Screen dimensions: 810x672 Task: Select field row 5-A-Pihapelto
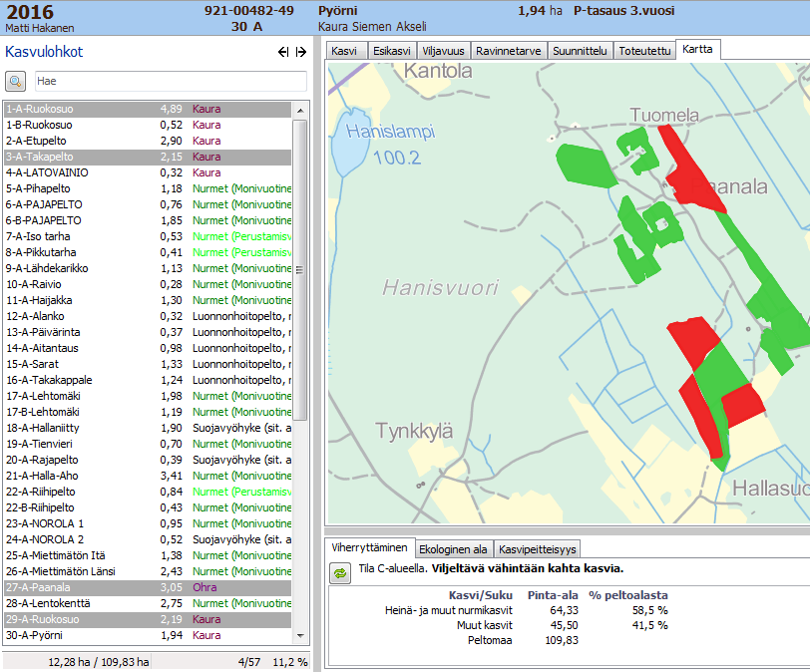(x=148, y=188)
